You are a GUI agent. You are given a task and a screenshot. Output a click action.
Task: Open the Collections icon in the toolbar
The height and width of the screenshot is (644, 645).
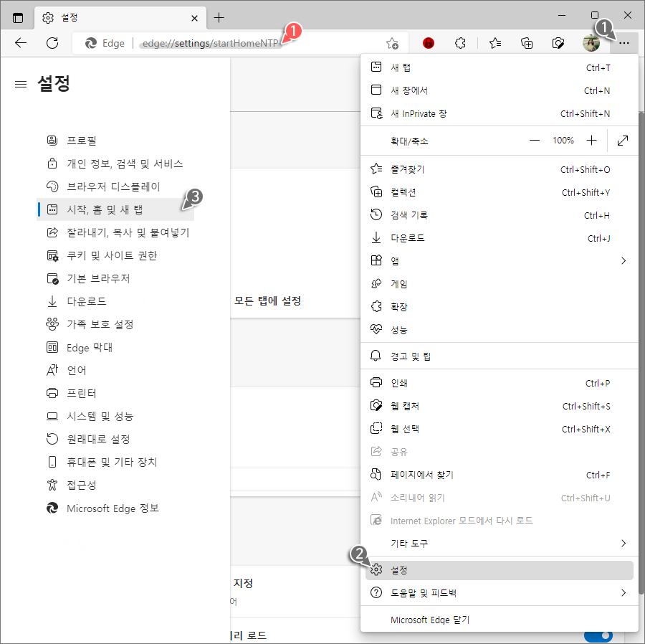point(527,43)
